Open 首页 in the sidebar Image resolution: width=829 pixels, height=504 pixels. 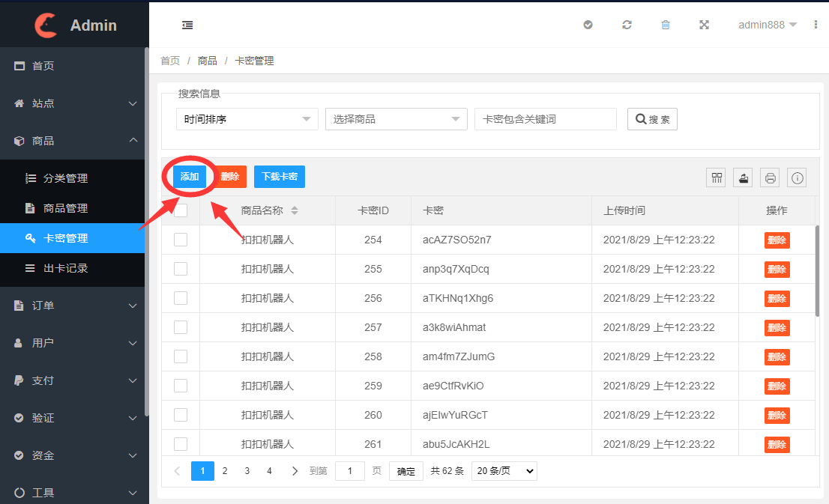pyautogui.click(x=73, y=66)
